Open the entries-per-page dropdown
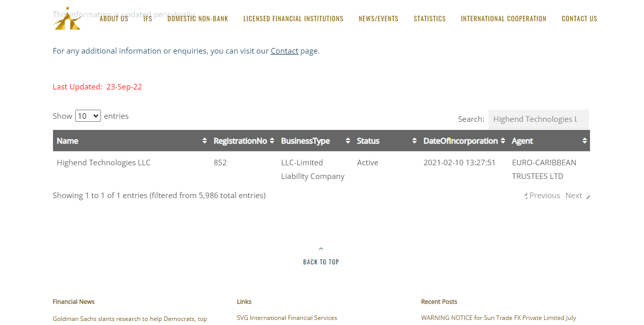Viewport: 644px width, 325px height. 88,116
